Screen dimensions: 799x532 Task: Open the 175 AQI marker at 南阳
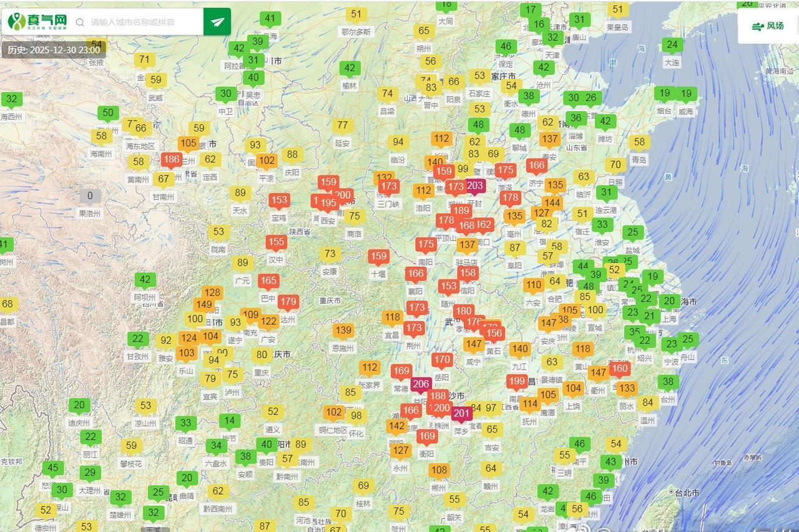(x=426, y=244)
